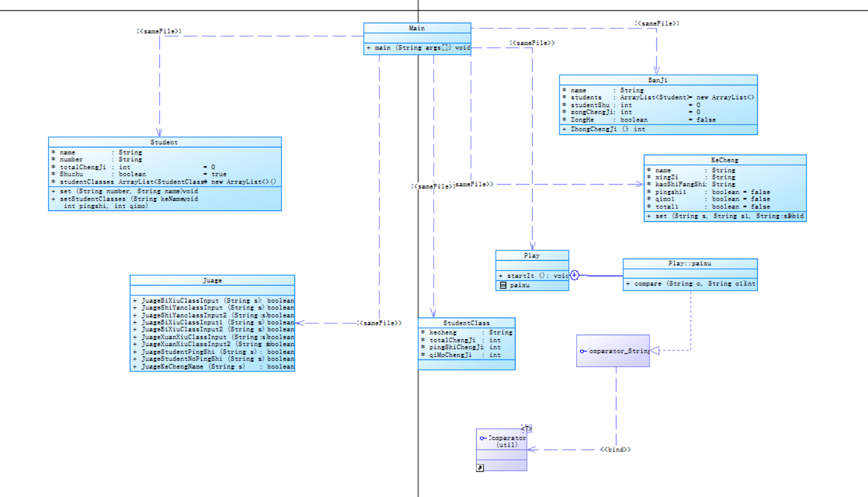Select the KeCheng class header

pos(725,160)
